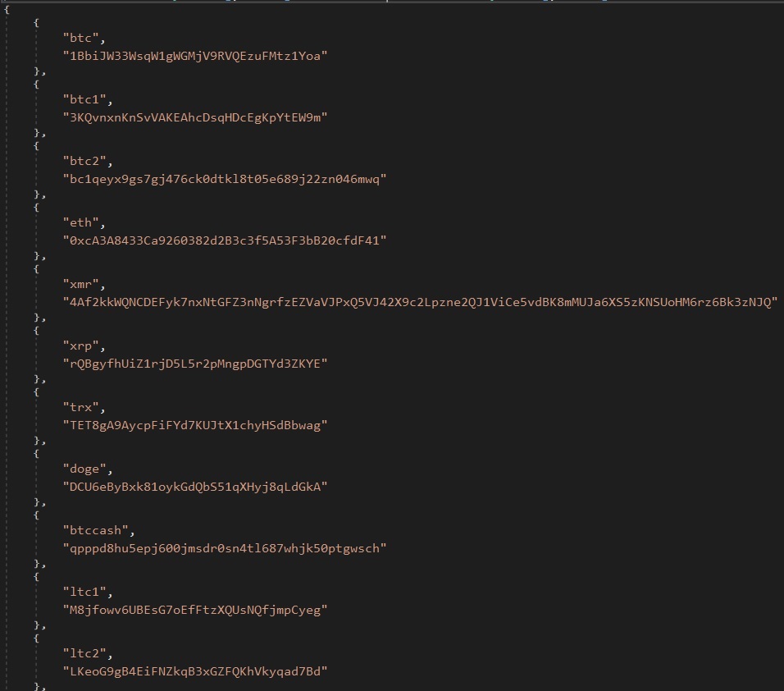Place cursor in address starting with 1BbiJW33
The height and width of the screenshot is (691, 784).
(x=195, y=56)
